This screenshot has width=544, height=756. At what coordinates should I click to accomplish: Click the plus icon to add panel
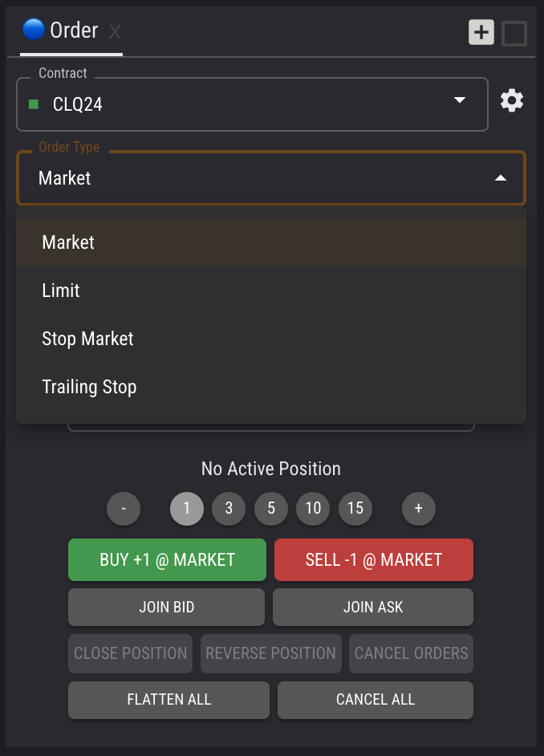(x=481, y=33)
